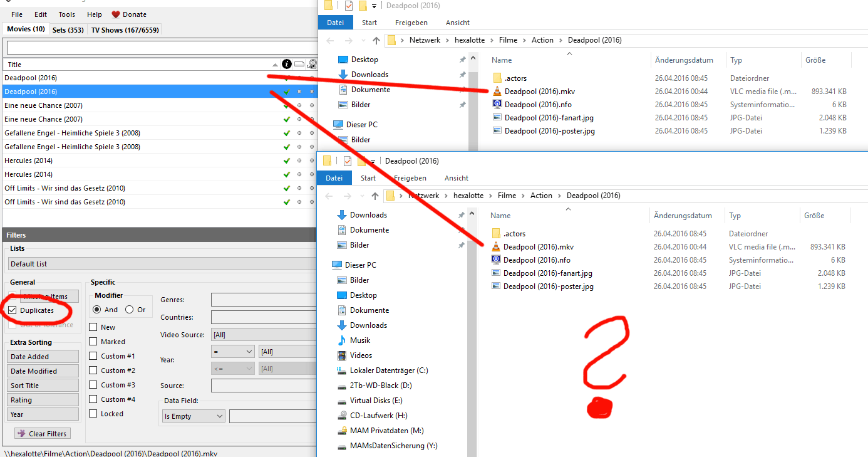
Task: Click up-arrow navigation in upper Explorer window
Action: pos(376,40)
